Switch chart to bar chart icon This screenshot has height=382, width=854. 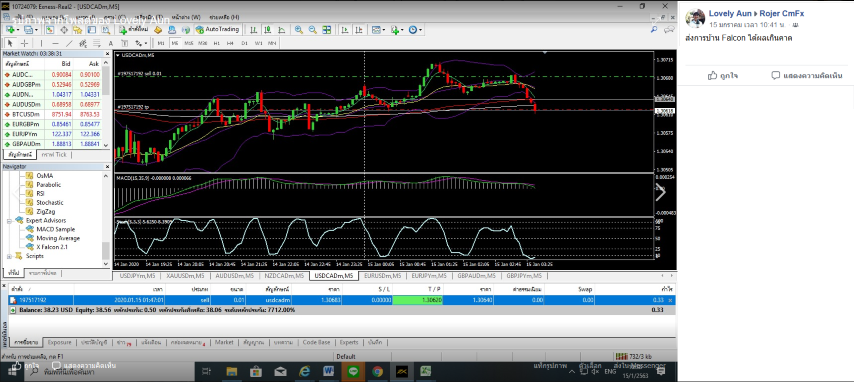[x=253, y=30]
